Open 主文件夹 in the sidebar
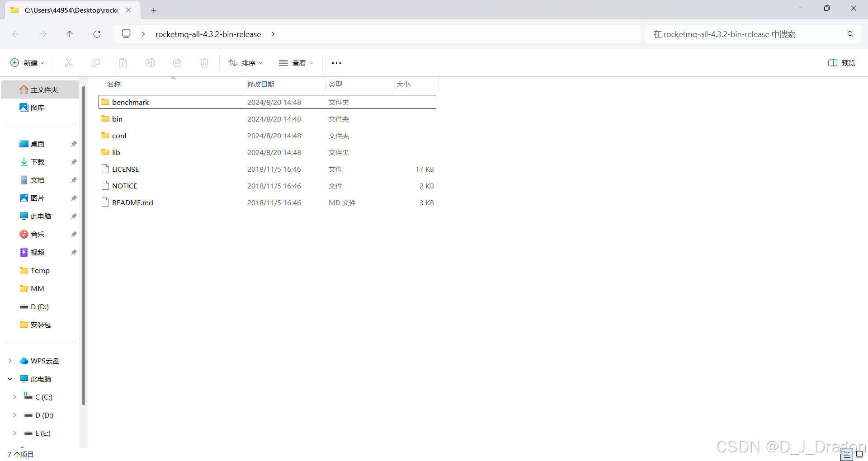The width and height of the screenshot is (868, 461). click(40, 89)
